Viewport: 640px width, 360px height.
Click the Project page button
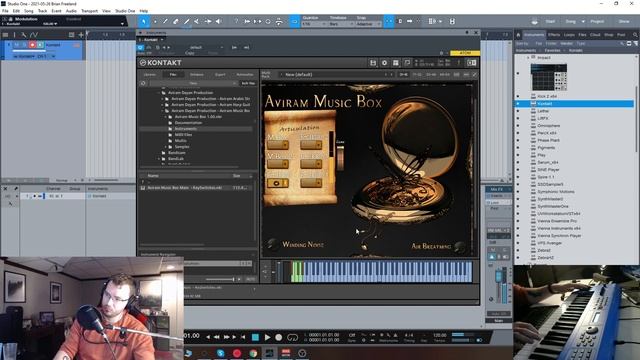tap(597, 21)
